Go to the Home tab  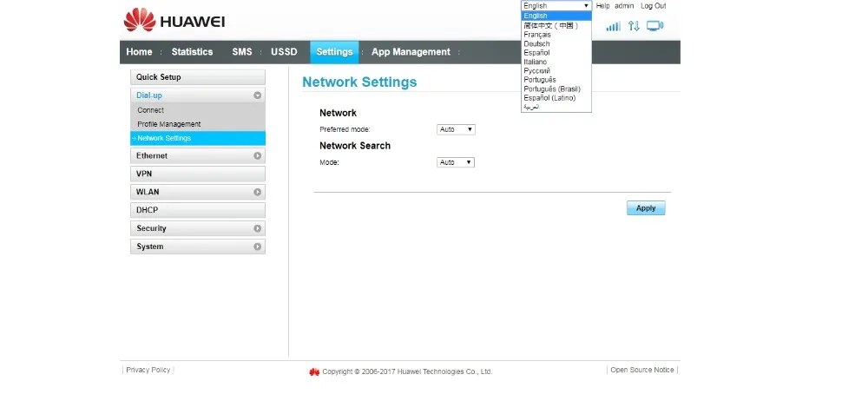(x=139, y=52)
